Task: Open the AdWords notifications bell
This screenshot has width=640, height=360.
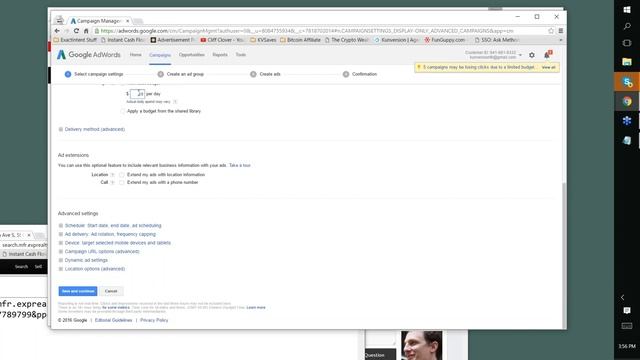Action: click(547, 55)
